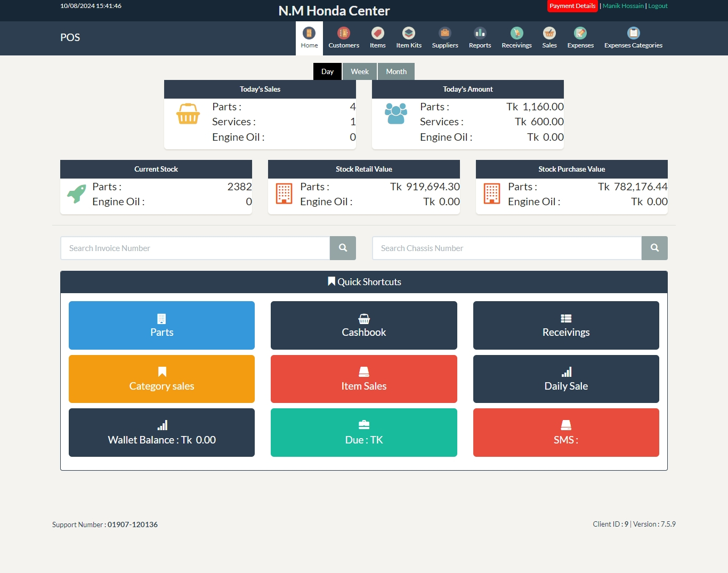
Task: Focus the Search Chassis Number field
Action: tap(507, 248)
